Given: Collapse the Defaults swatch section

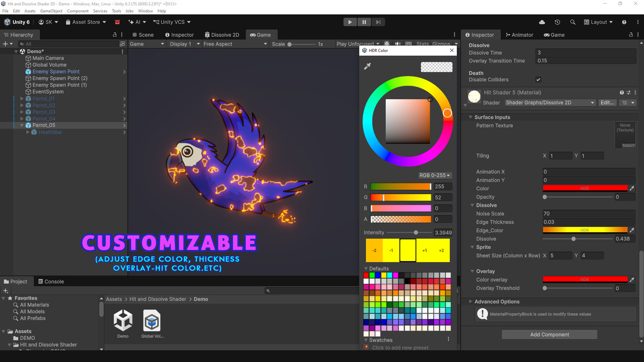Looking at the screenshot, I should pyautogui.click(x=367, y=269).
